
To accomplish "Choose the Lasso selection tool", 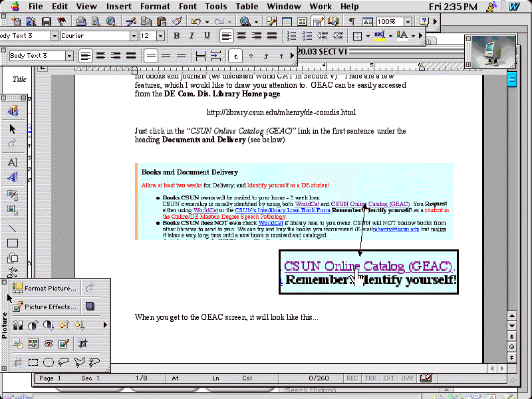I will (x=64, y=362).
